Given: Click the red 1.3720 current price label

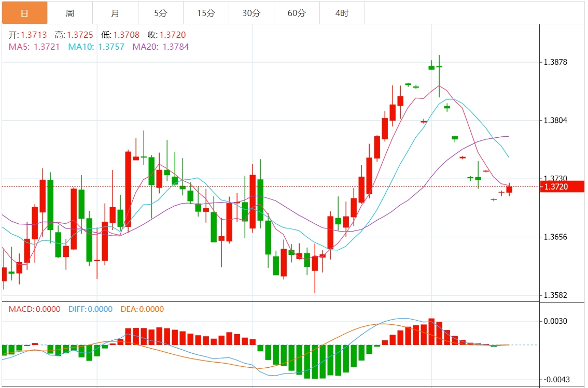Looking at the screenshot, I should click(562, 186).
